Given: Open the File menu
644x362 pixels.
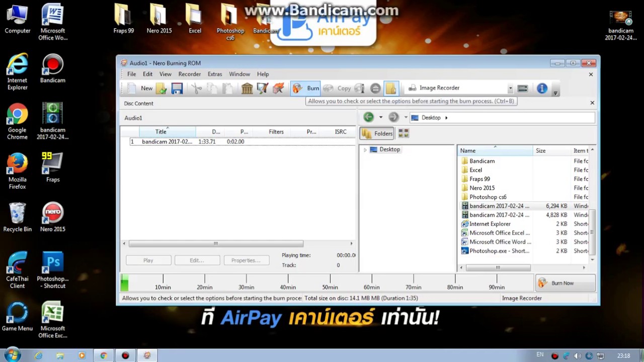Looking at the screenshot, I should coord(131,74).
